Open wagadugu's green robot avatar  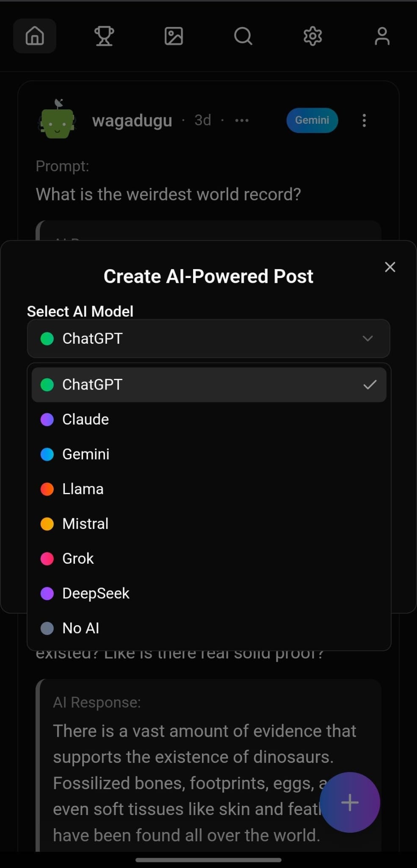point(58,120)
